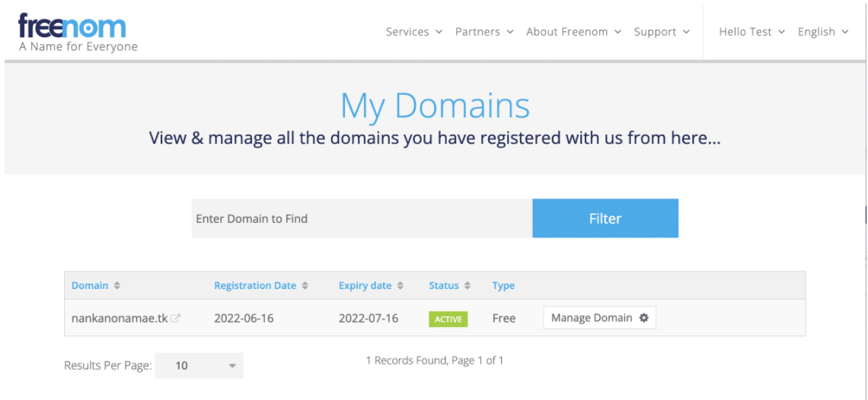Focus the Enter Domain to Find field
This screenshot has height=400, width=868.
point(362,218)
